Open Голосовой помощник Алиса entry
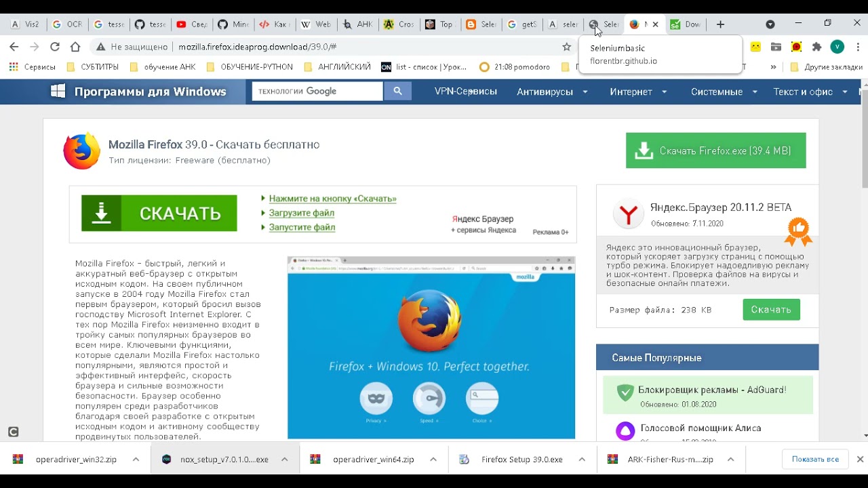868x488 pixels. click(x=701, y=428)
